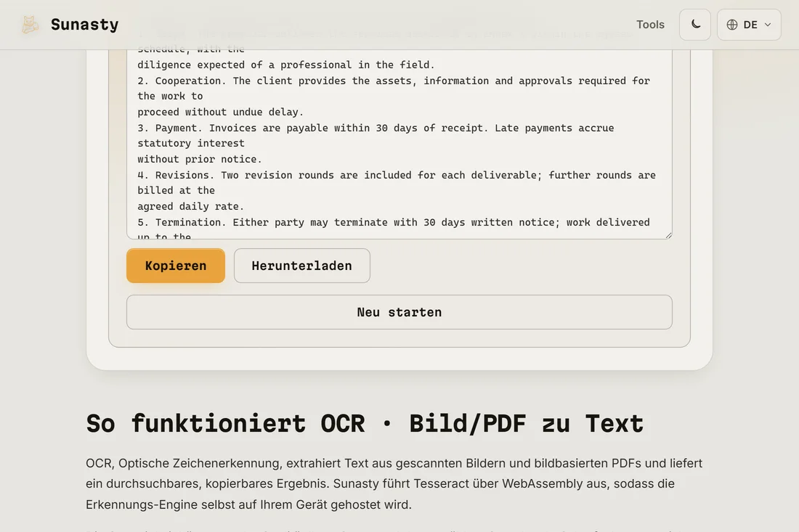This screenshot has width=799, height=532.
Task: Click the Sunasty cat logo icon
Action: [x=30, y=25]
